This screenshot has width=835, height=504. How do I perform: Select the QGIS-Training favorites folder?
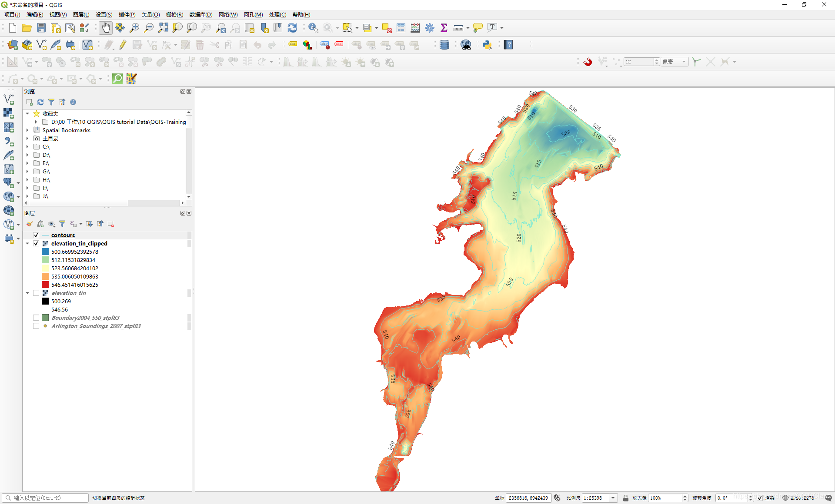(x=118, y=122)
